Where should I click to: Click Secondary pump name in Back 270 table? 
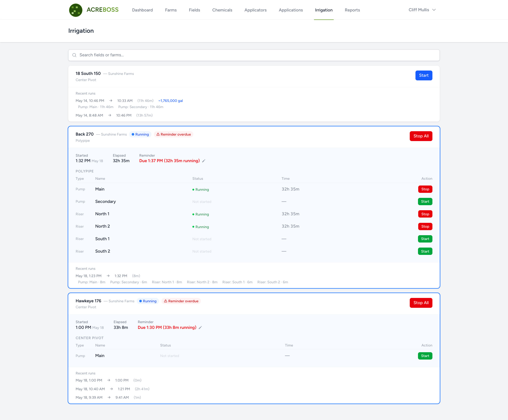point(105,202)
